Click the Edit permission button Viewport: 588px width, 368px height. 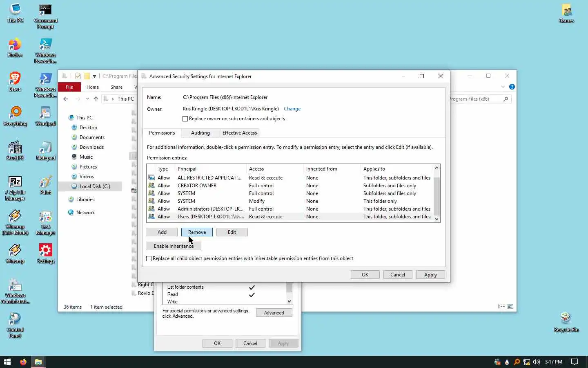tap(232, 232)
